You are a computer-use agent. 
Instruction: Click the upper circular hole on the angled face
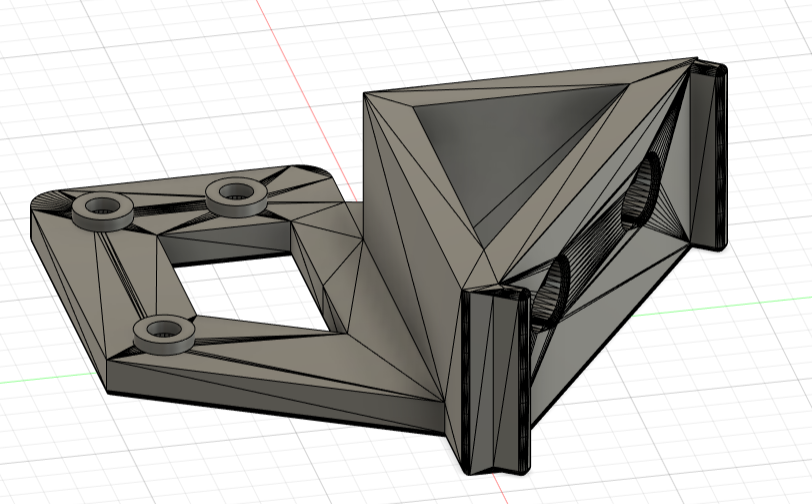(x=640, y=191)
